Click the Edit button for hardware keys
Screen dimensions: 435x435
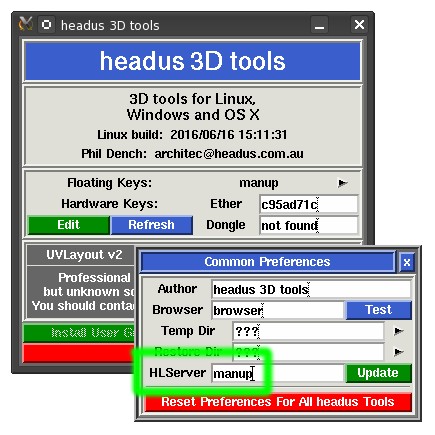point(69,225)
